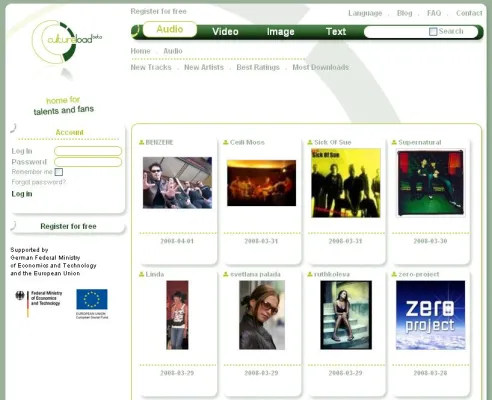Click the Account panel heading
The height and width of the screenshot is (400, 492).
click(69, 132)
